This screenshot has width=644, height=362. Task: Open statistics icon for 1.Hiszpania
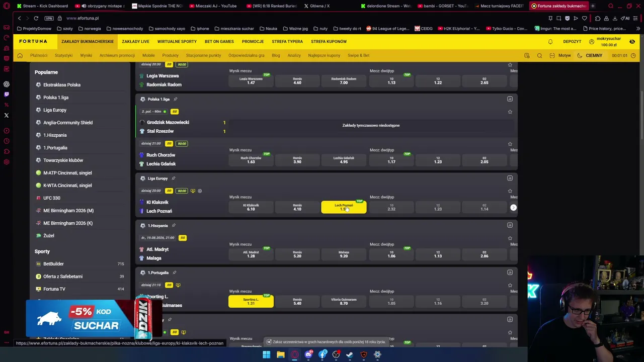click(510, 225)
